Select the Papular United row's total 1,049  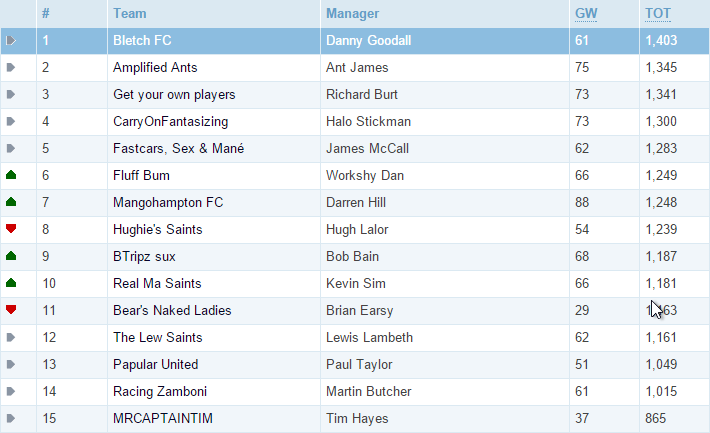click(x=661, y=364)
